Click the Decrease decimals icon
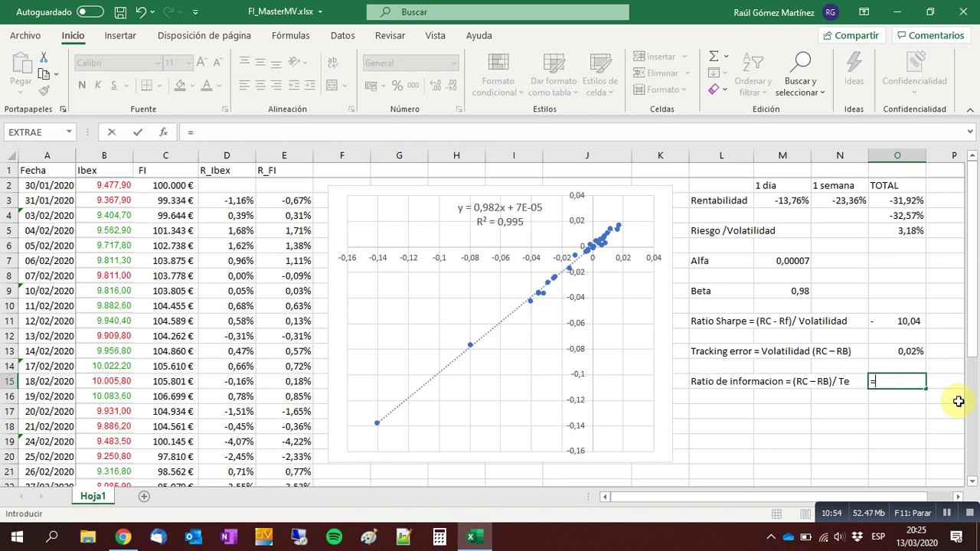Screen dimensions: 980x551 [450, 86]
